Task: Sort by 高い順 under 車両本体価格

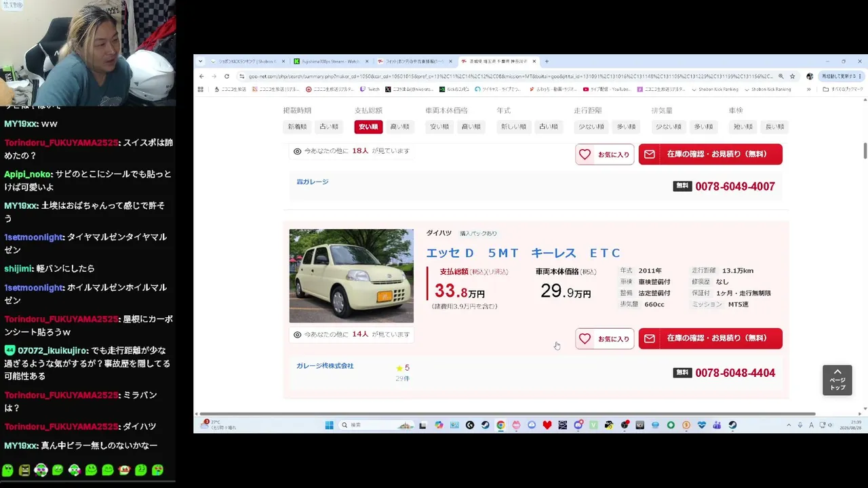Action: click(471, 127)
